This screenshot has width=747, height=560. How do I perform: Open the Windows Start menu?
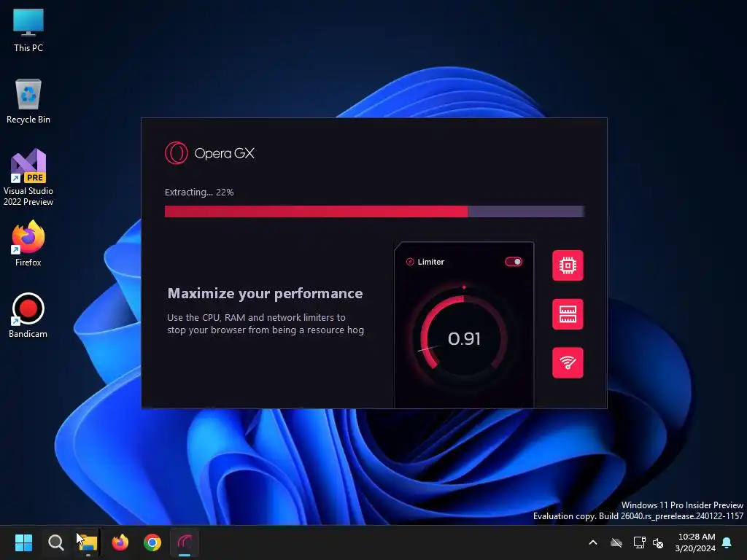tap(23, 542)
